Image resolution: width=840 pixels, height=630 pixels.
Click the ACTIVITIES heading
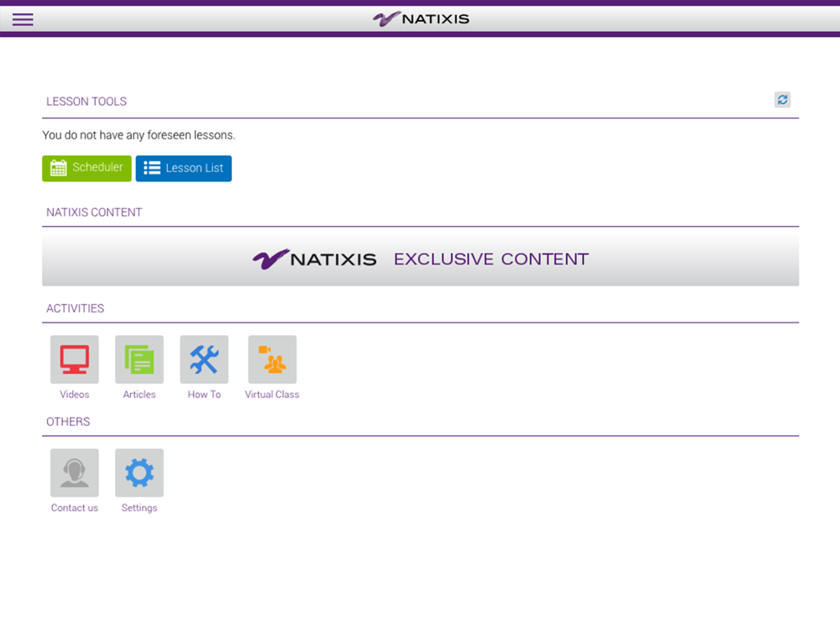[75, 308]
